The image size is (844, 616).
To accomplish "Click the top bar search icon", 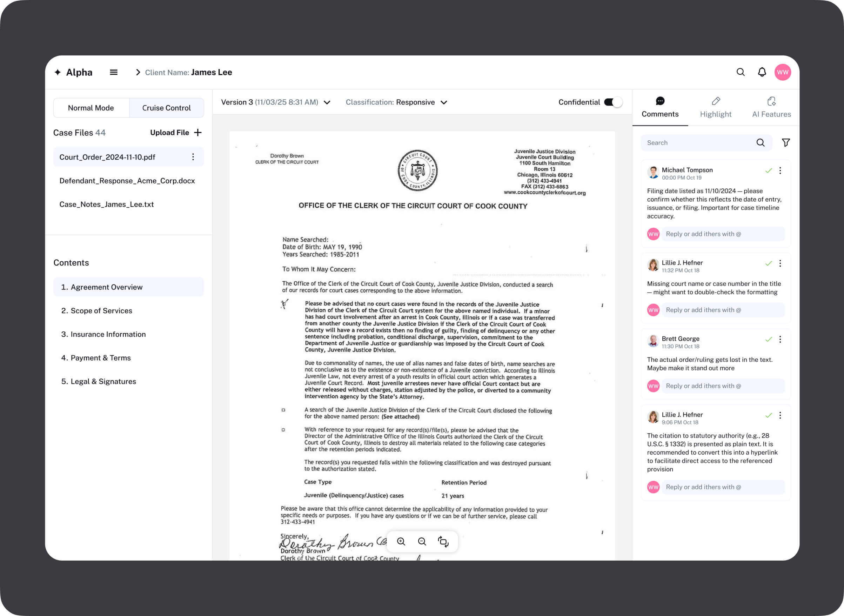I will coord(741,72).
